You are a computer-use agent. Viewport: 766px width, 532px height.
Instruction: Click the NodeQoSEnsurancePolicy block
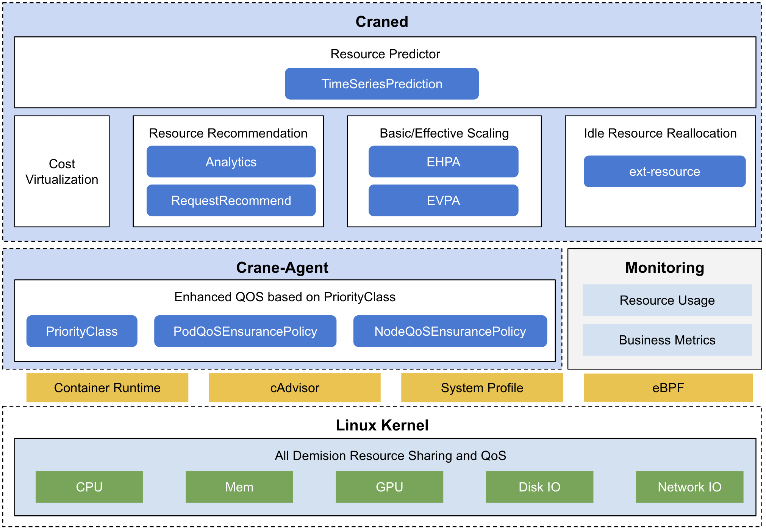[x=450, y=331]
